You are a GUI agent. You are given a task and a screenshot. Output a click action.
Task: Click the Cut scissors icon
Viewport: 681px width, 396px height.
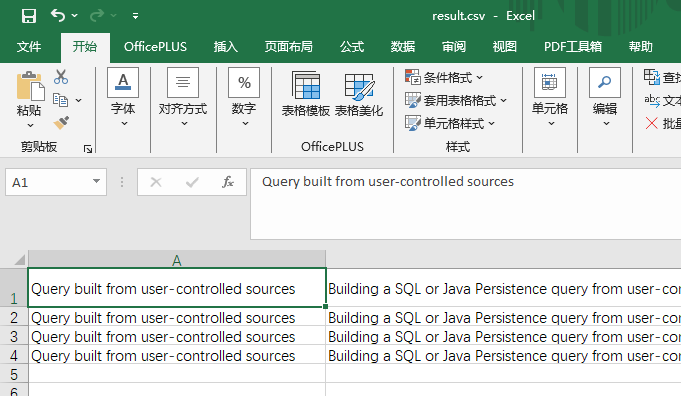point(61,77)
